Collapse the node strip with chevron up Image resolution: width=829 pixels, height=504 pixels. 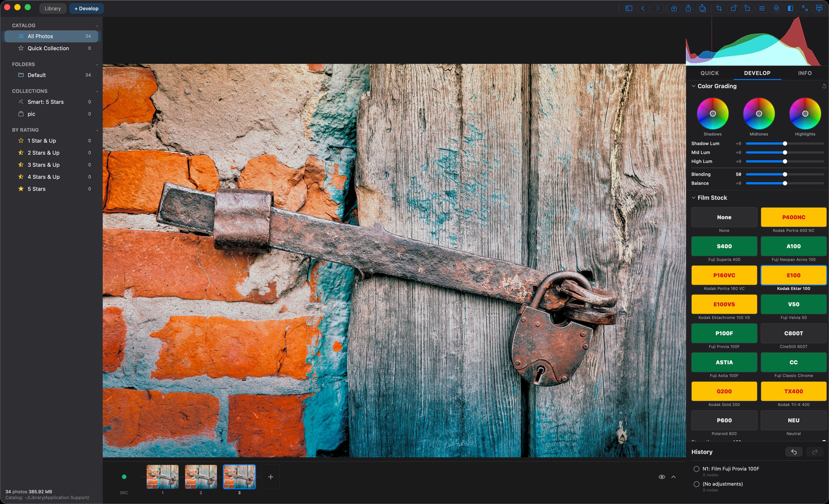674,477
